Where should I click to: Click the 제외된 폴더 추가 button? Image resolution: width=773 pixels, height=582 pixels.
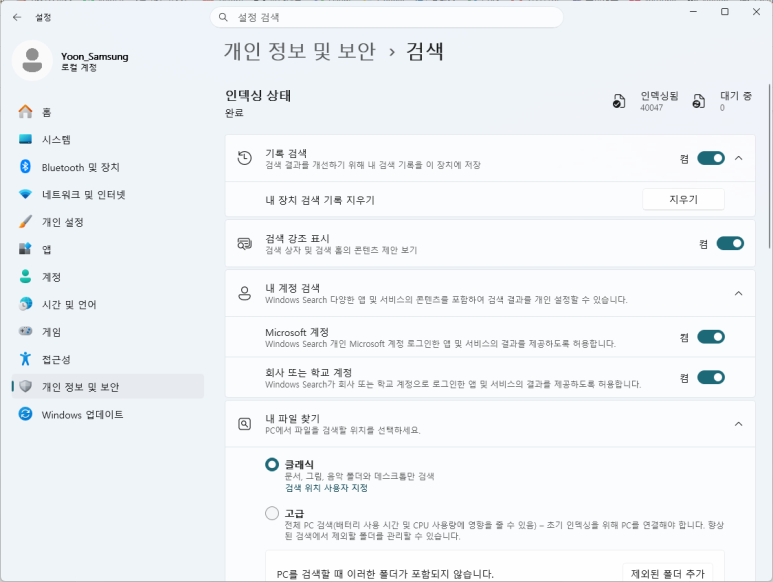click(668, 573)
